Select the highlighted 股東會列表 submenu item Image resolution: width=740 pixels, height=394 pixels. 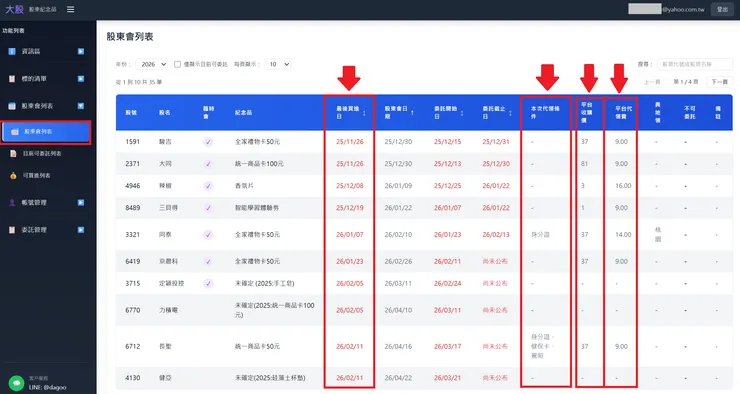(46, 132)
